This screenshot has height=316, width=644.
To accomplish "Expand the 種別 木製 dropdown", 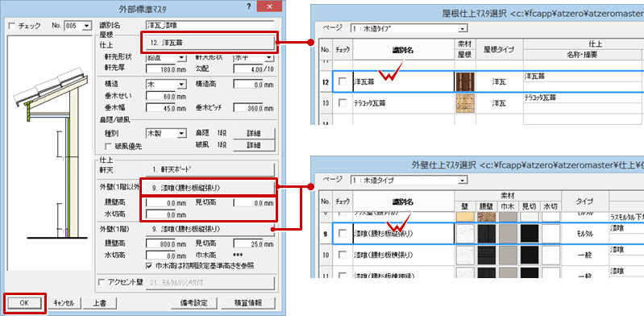I will coord(182,133).
